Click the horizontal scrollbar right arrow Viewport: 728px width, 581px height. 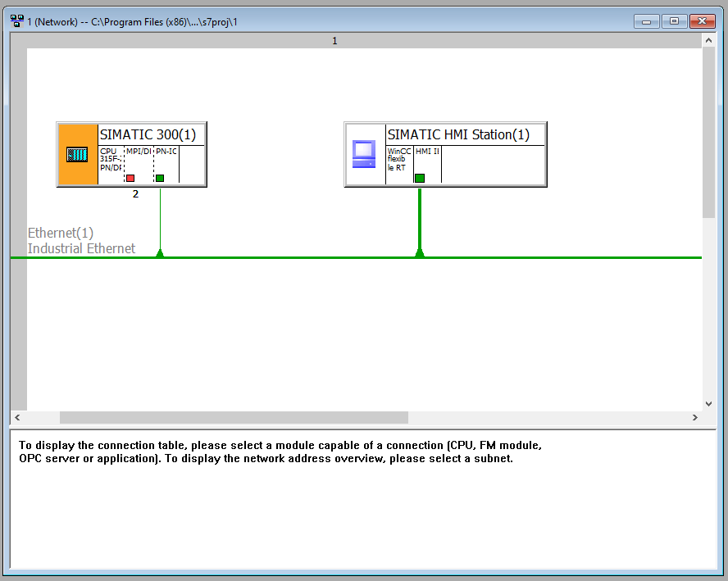(x=695, y=417)
